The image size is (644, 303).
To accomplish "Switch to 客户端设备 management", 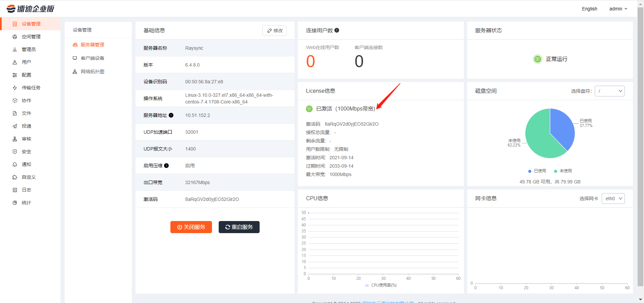I will click(92, 58).
